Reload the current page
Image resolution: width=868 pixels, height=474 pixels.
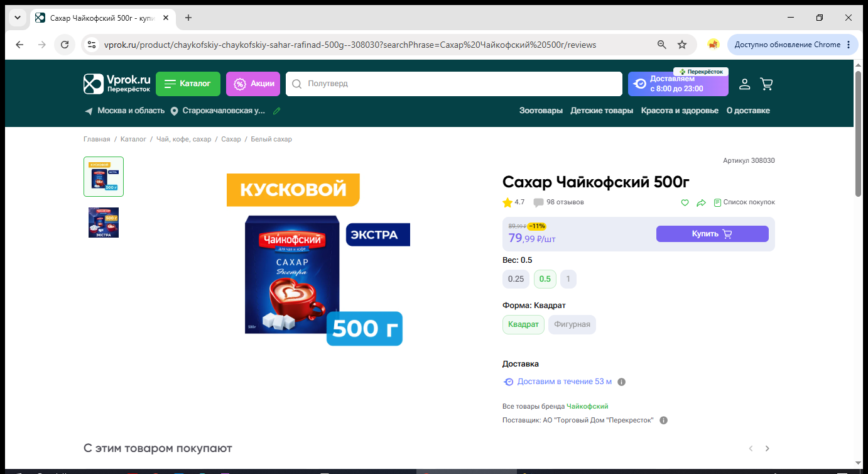coord(65,45)
